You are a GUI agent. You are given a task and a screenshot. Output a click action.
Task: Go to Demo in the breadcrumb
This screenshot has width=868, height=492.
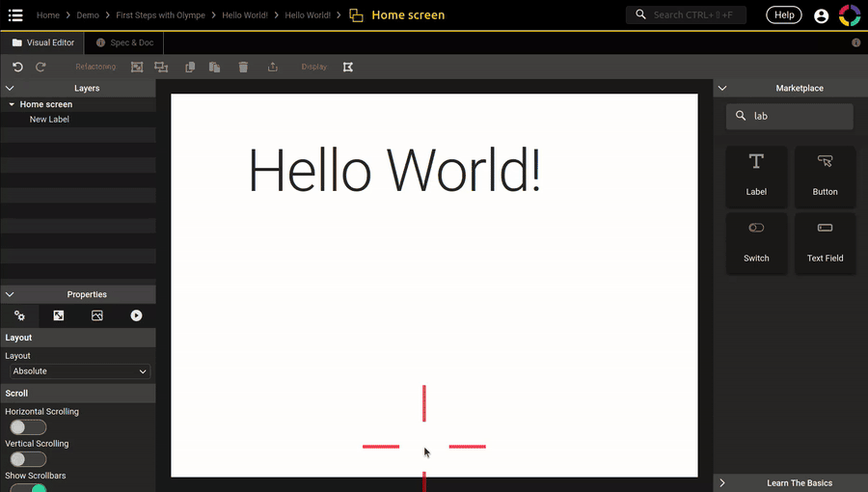[x=88, y=15]
